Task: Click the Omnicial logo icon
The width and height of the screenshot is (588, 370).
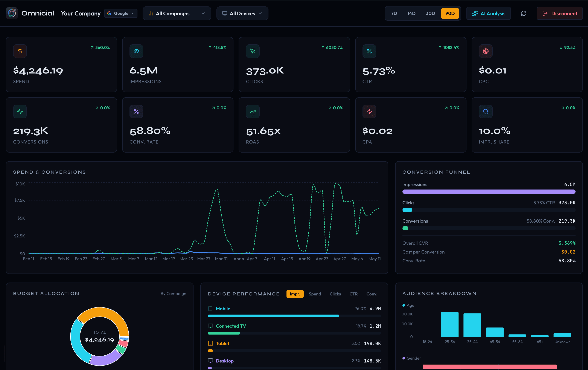Action: [x=12, y=13]
